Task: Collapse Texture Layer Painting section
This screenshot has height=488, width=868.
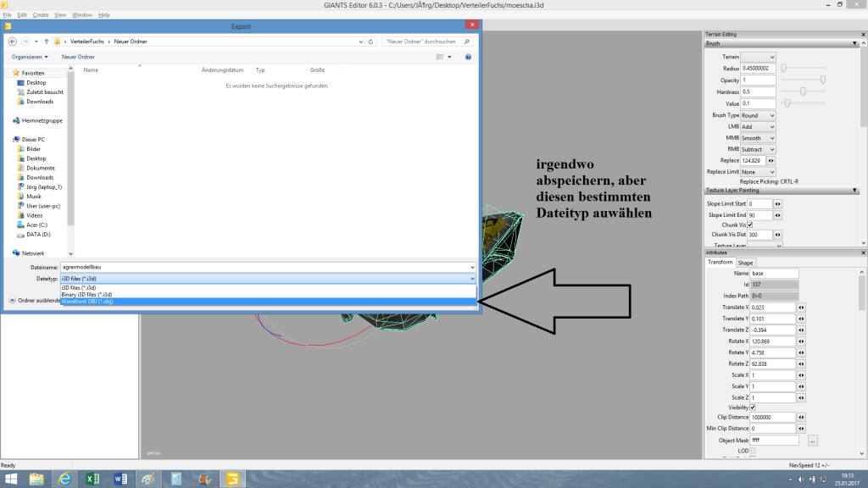Action: (854, 191)
